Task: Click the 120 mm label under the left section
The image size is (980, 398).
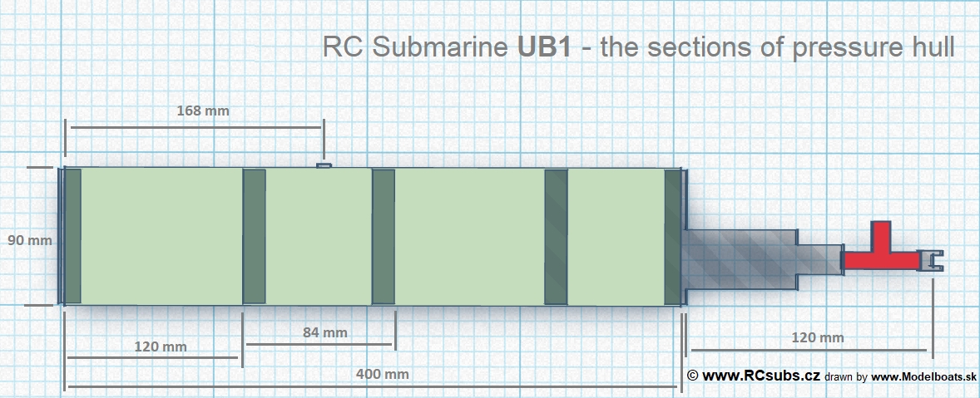Action: pos(160,346)
